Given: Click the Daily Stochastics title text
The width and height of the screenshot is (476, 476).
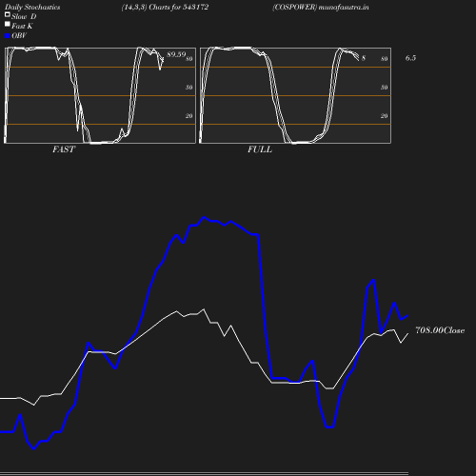Looking at the screenshot, I should click(32, 7).
